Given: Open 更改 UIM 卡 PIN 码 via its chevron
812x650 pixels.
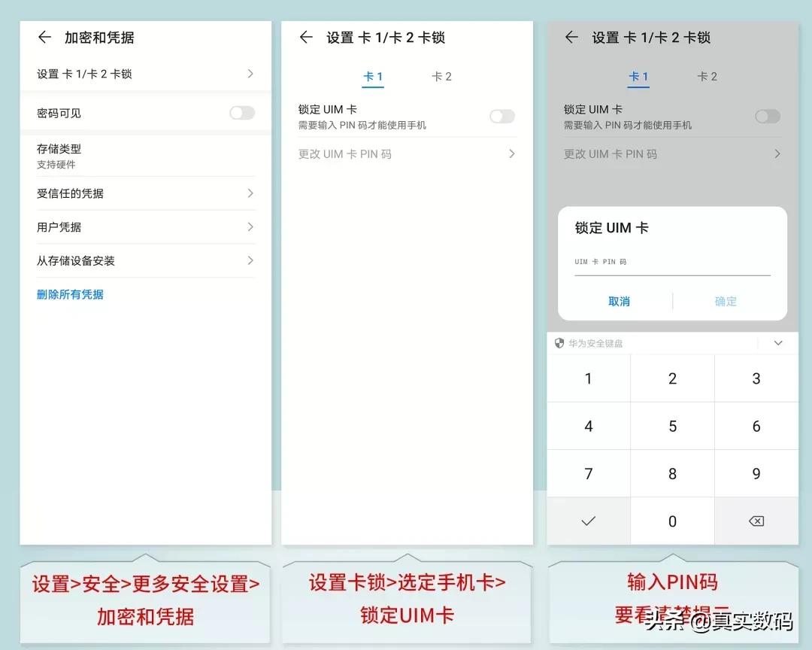Looking at the screenshot, I should (x=512, y=153).
